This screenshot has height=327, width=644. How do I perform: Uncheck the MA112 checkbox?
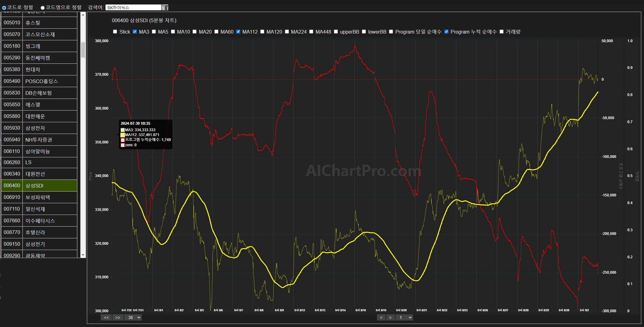tap(238, 32)
